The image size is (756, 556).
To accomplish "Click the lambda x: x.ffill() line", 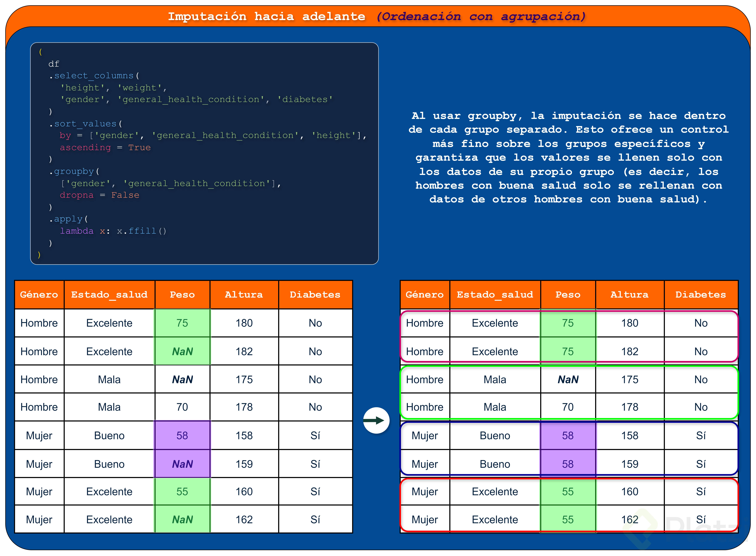I will [x=113, y=231].
